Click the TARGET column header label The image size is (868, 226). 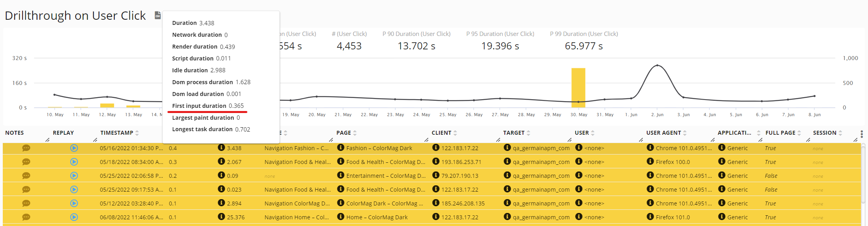pos(513,133)
